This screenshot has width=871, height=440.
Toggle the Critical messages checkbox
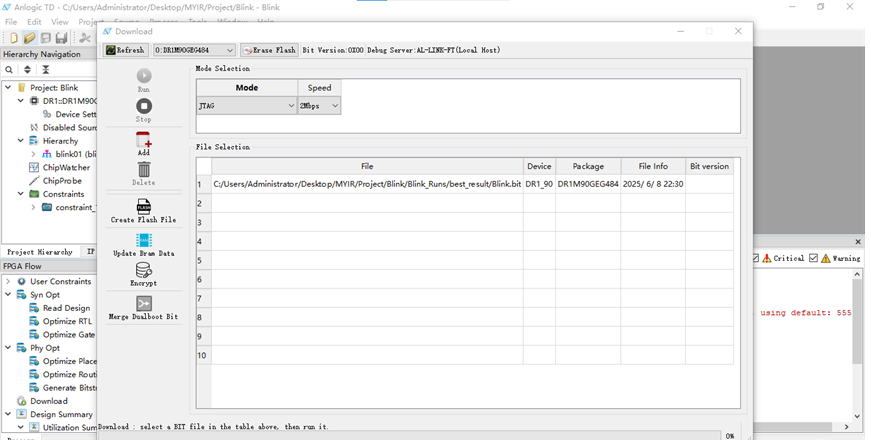pyautogui.click(x=755, y=258)
